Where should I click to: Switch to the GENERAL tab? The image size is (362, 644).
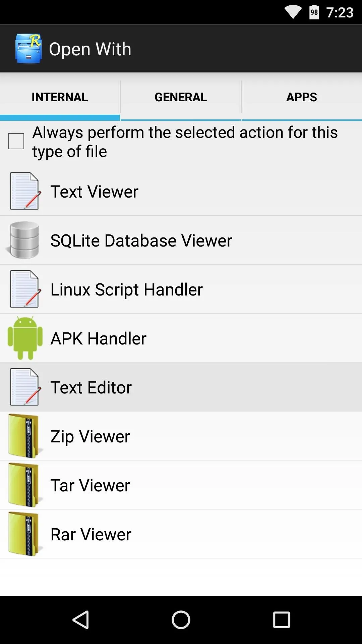pos(181,97)
